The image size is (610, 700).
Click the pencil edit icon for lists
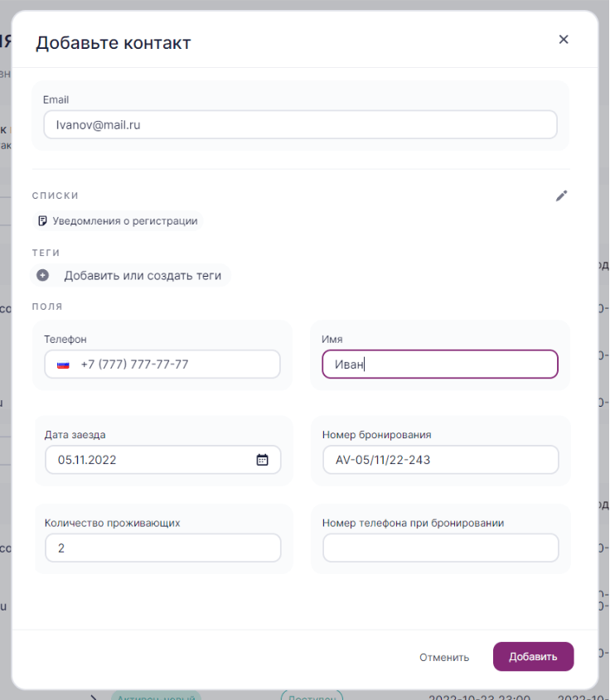click(x=561, y=196)
